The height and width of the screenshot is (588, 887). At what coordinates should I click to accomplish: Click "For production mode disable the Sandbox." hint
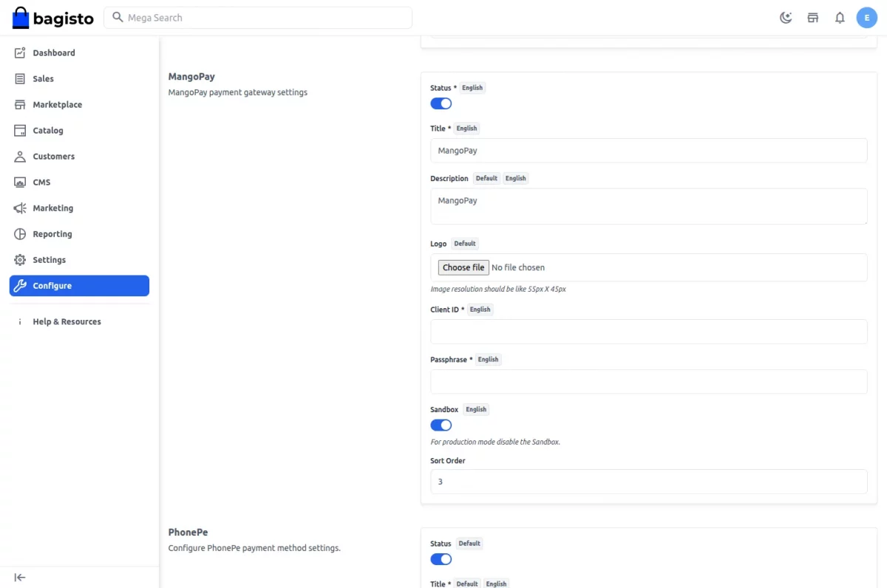pos(495,442)
